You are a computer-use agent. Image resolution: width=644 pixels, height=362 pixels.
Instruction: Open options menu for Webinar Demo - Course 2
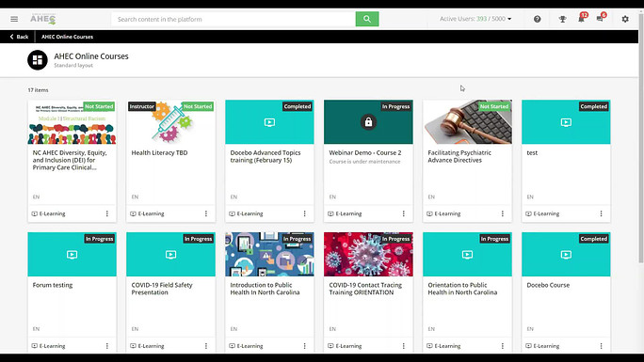(404, 213)
